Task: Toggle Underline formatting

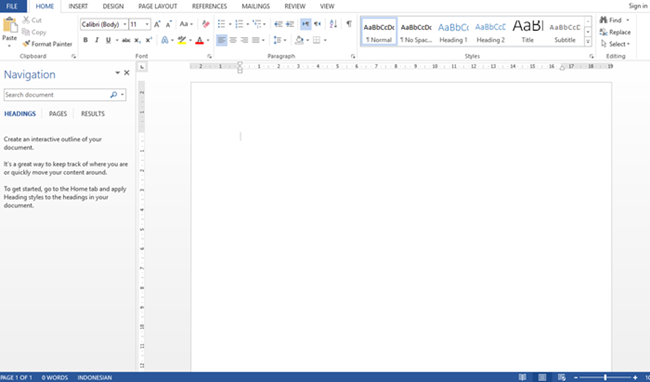Action: coord(108,40)
